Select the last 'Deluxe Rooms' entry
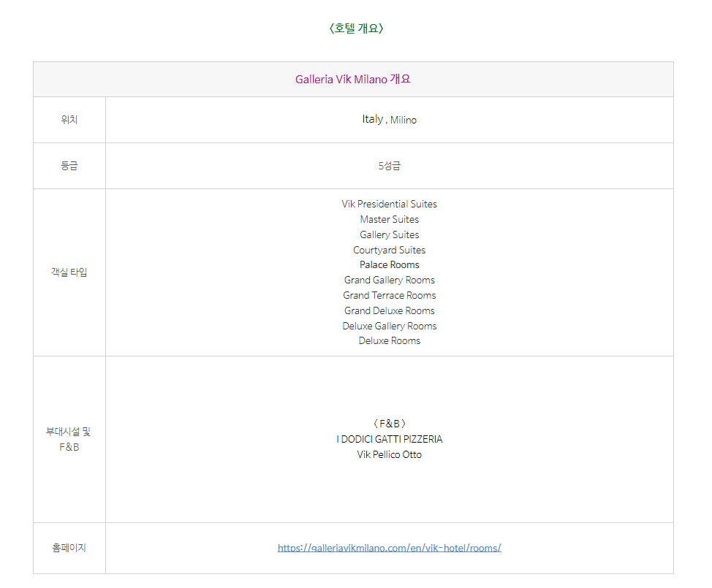 pyautogui.click(x=389, y=340)
